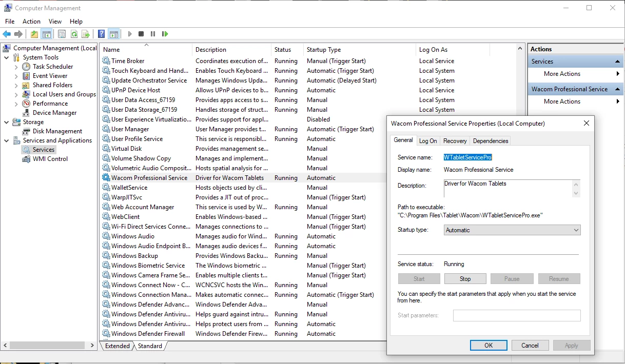Collapse the Services section in Actions pane
625x364 pixels.
coord(618,62)
